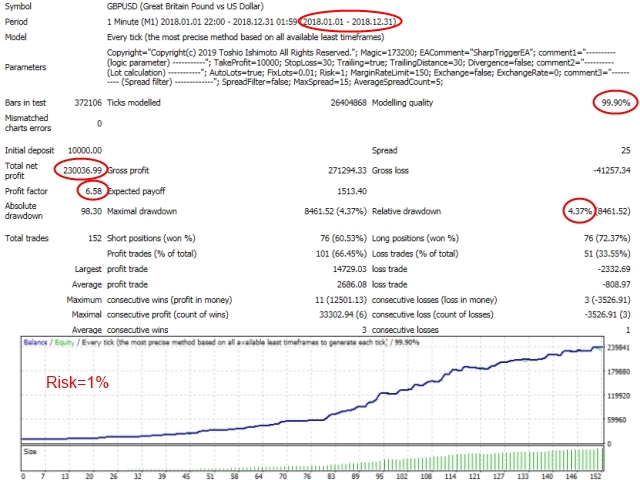Click the Maximal consecutive loss value -3526.91 (3)
640x480 pixels.
point(607,315)
